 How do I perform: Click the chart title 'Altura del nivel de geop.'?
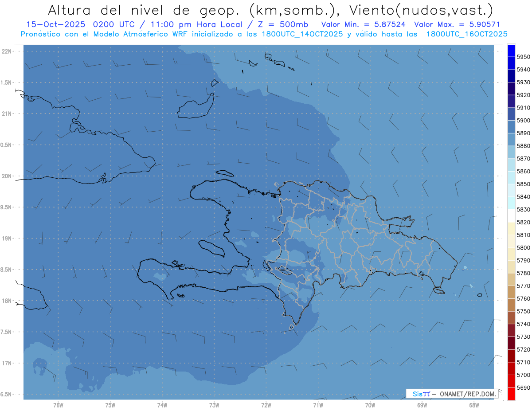click(x=145, y=10)
